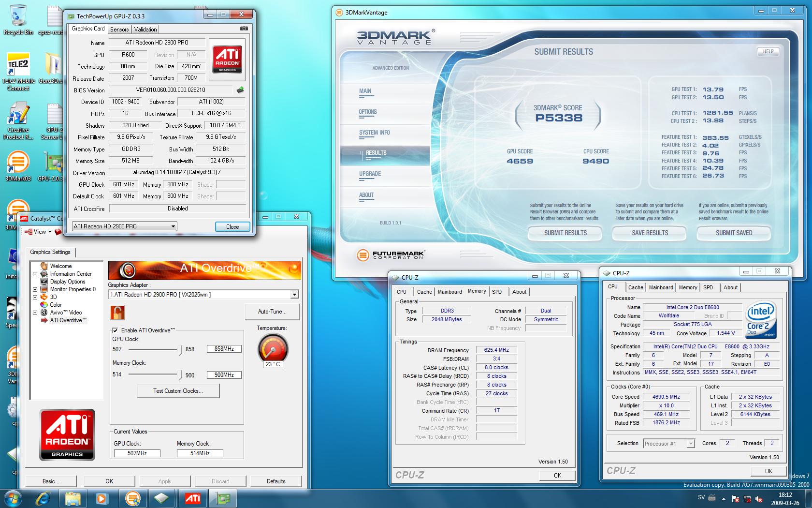Open the Creative Product R... desktop icon
The image size is (812, 508).
tap(18, 121)
